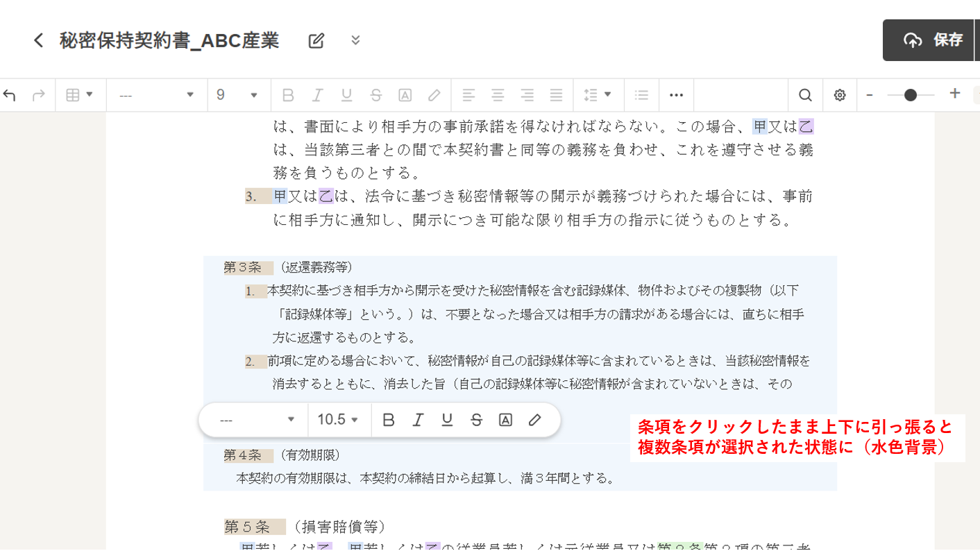
Task: Open the three-dot more options menu
Action: 676,95
